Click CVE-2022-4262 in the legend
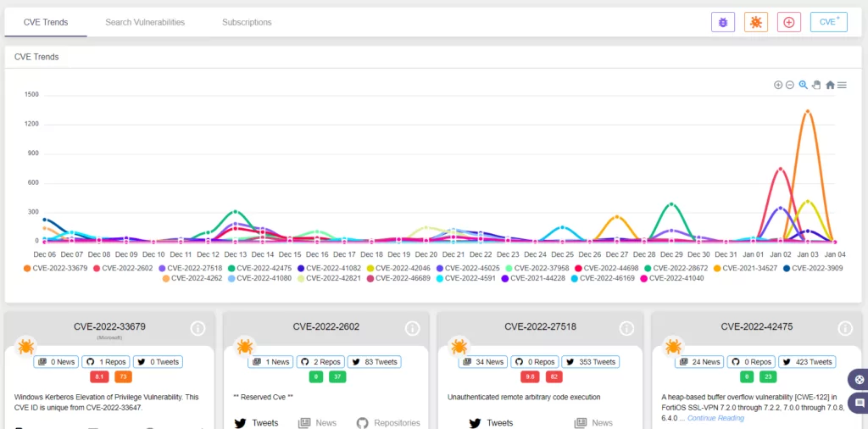 [x=192, y=278]
